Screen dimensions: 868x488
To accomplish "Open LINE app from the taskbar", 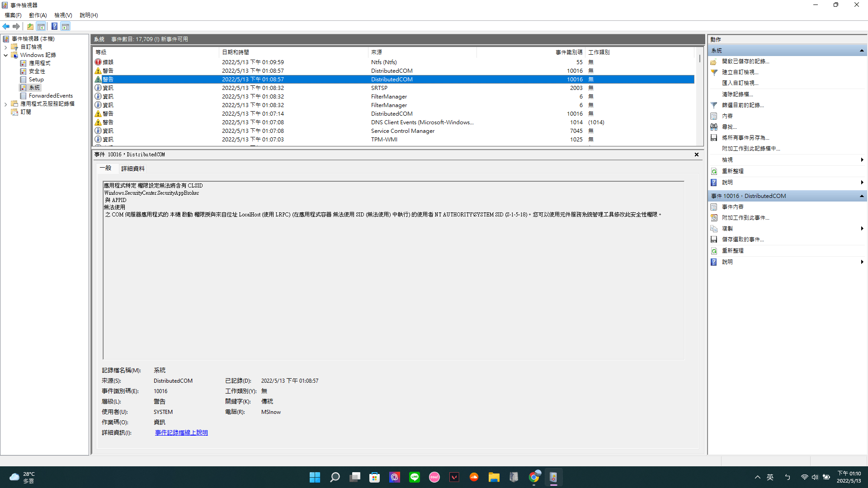I will (x=414, y=477).
